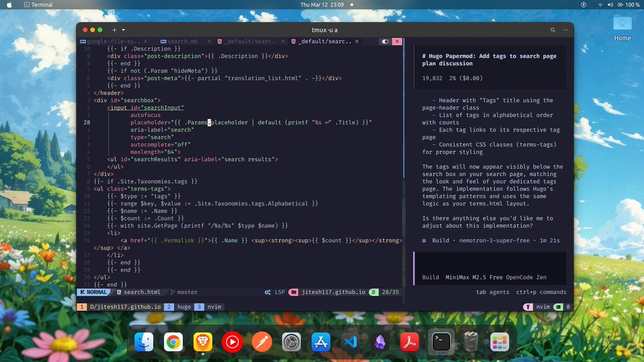Click the HTML5 icon beside search.html
The height and width of the screenshot is (362, 644).
pyautogui.click(x=118, y=292)
